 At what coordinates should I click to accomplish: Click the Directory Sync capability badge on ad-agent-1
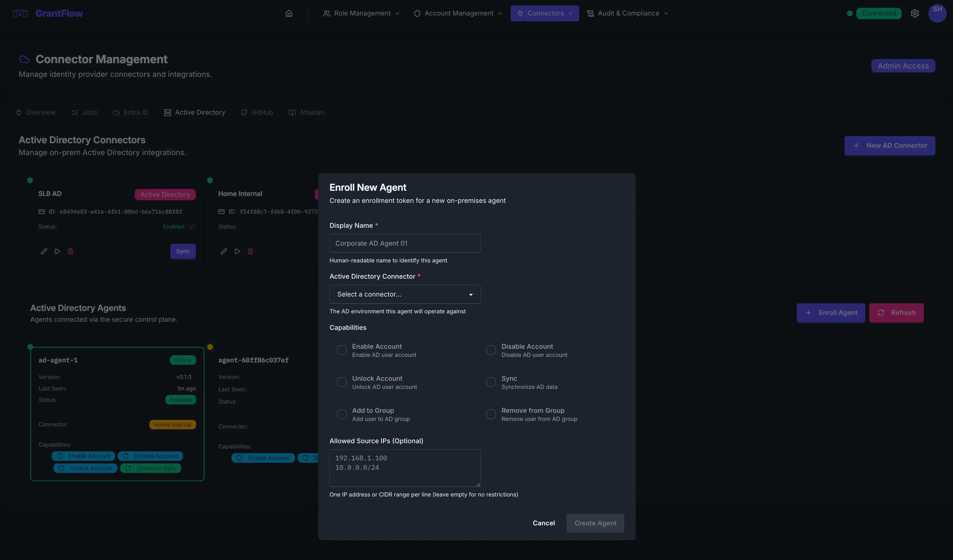150,468
